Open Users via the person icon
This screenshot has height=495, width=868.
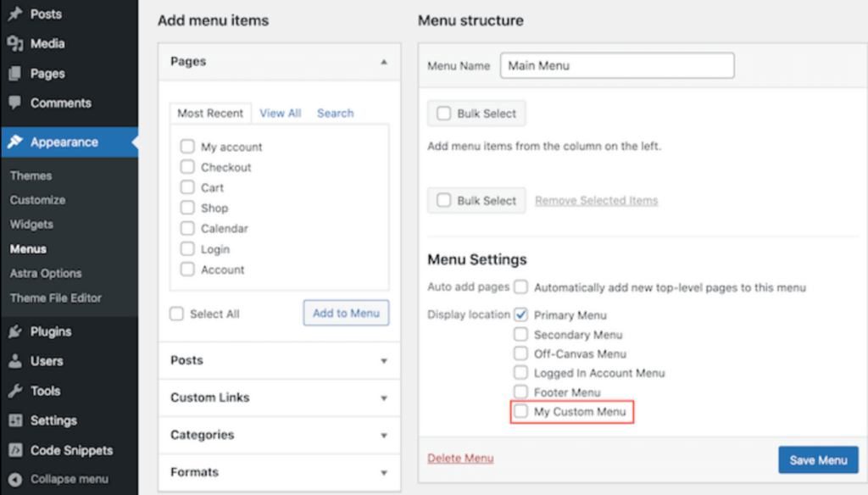[x=14, y=361]
